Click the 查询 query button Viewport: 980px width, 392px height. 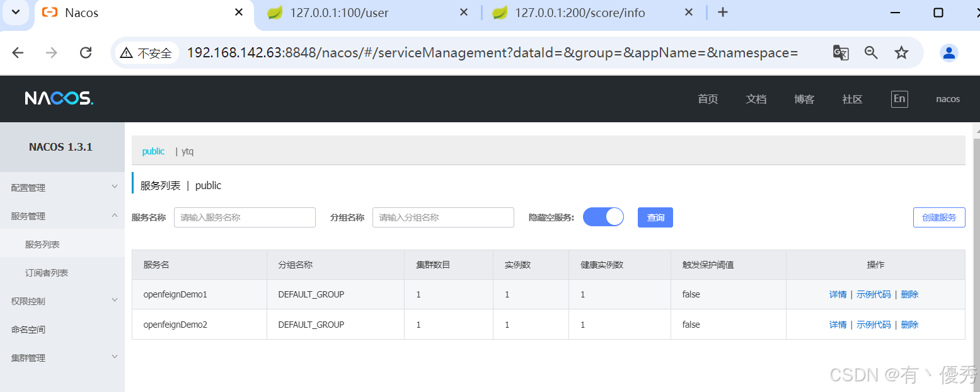[x=655, y=217]
